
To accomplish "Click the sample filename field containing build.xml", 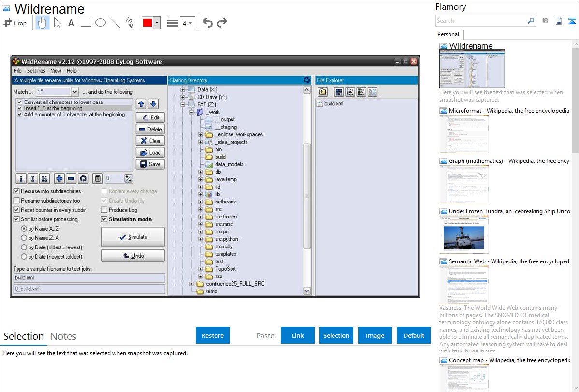I will pyautogui.click(x=89, y=278).
